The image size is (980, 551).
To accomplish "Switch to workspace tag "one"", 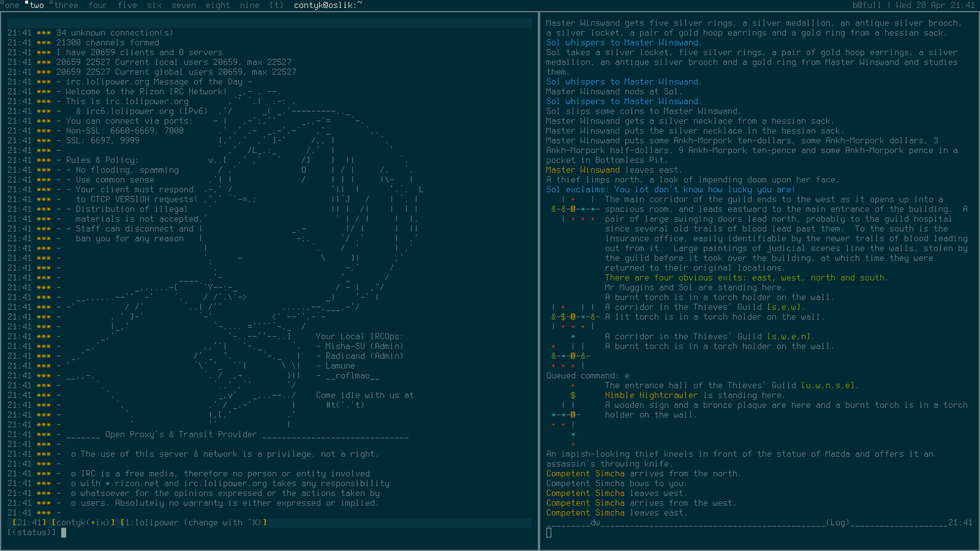I will (x=12, y=5).
